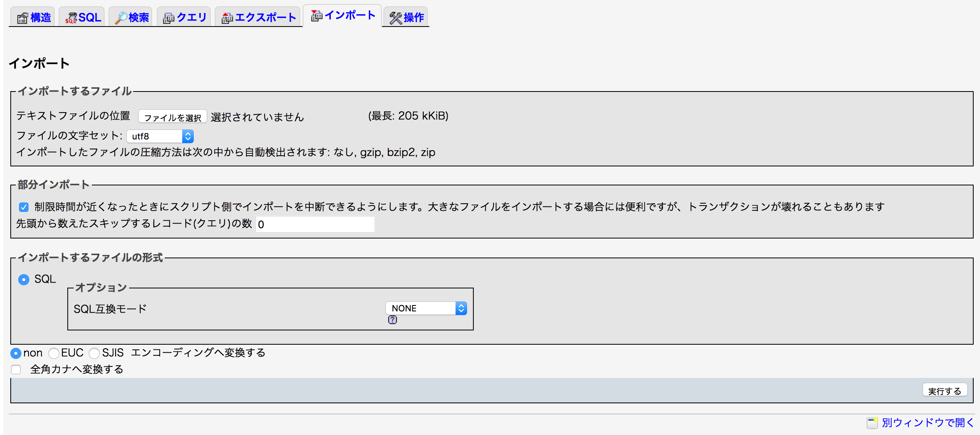Open the SQL互換モード NONE dropdown
This screenshot has width=980, height=435.
(x=426, y=308)
